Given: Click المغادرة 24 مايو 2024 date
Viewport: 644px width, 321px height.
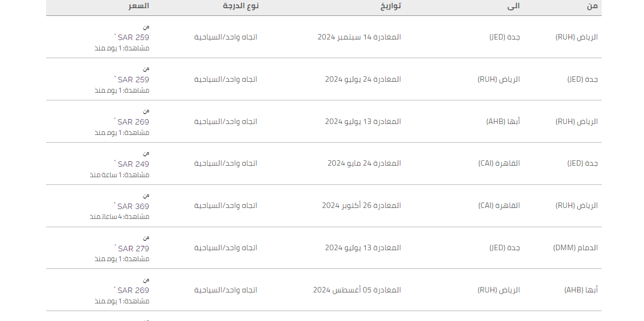Looking at the screenshot, I should pos(364,164).
